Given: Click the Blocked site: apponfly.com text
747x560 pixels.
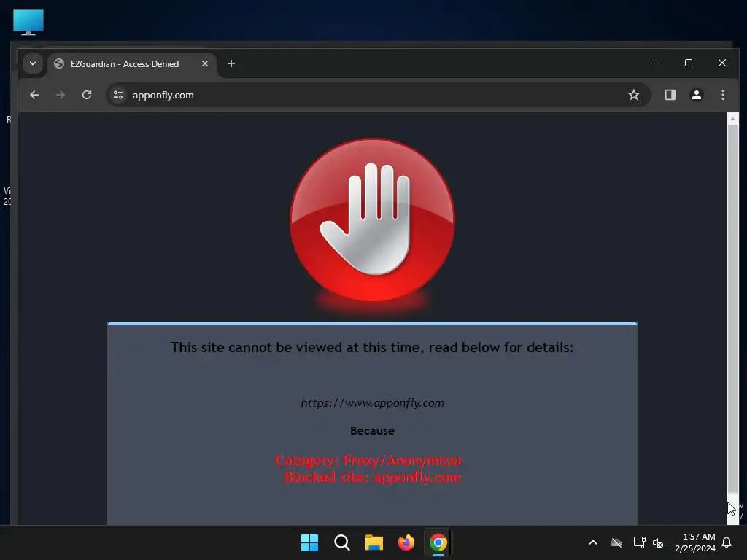Looking at the screenshot, I should pyautogui.click(x=373, y=477).
